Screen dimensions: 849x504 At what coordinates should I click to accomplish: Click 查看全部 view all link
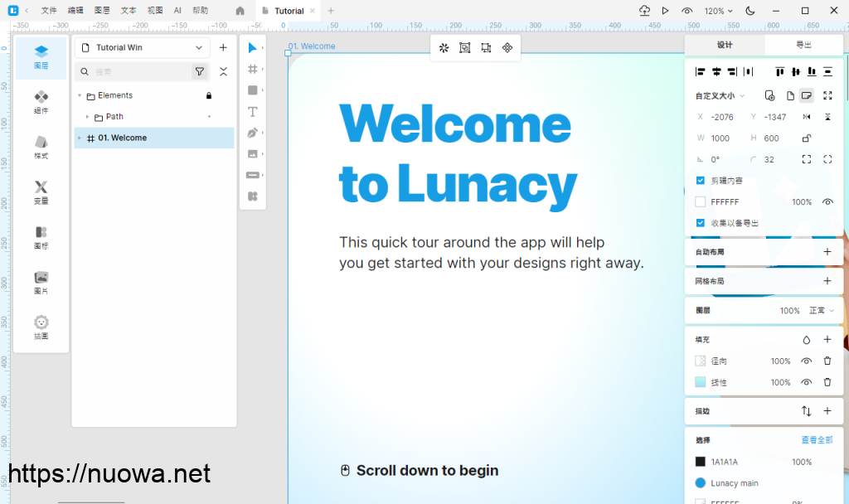click(x=817, y=440)
